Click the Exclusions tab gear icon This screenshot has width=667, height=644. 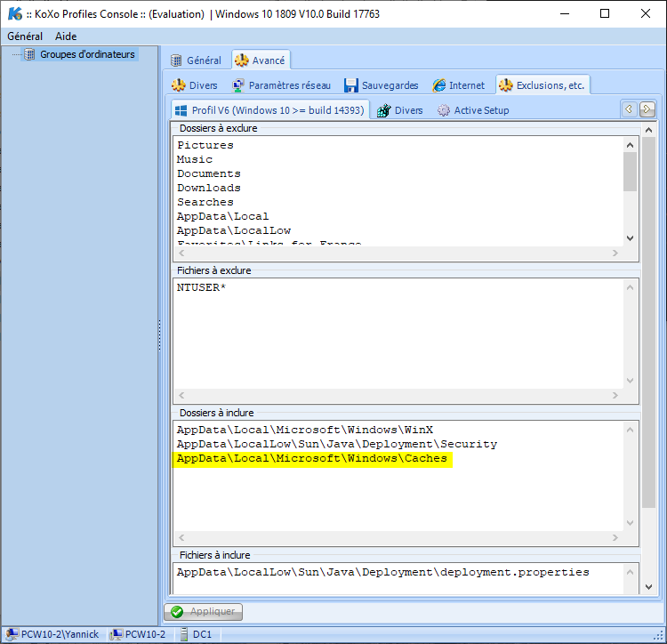[x=506, y=85]
